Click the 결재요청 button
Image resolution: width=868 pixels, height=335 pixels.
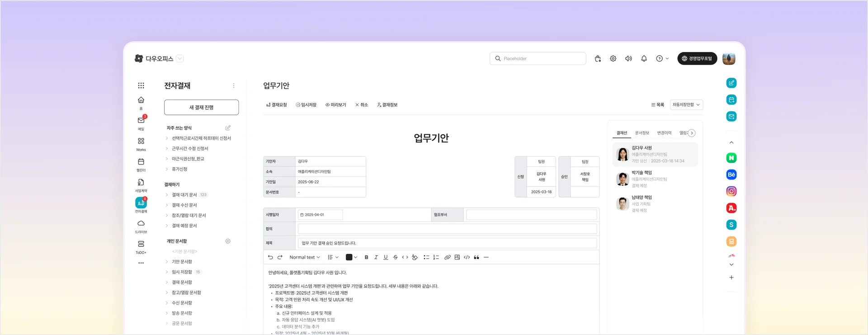click(277, 105)
